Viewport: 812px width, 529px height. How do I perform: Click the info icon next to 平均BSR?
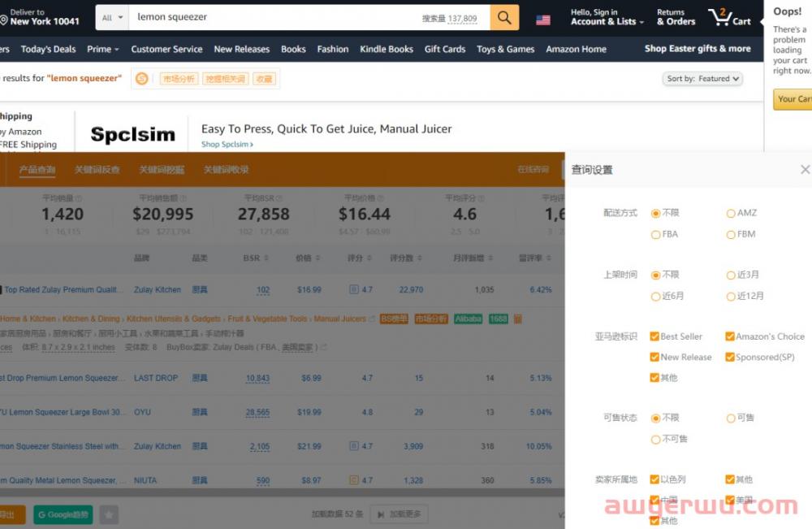coord(279,198)
